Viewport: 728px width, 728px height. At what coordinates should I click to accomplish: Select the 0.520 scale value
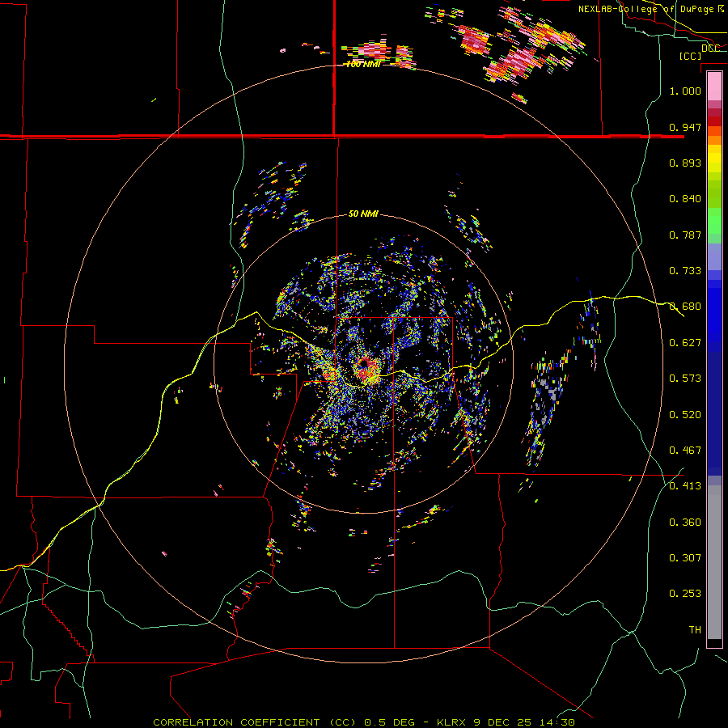(x=685, y=415)
